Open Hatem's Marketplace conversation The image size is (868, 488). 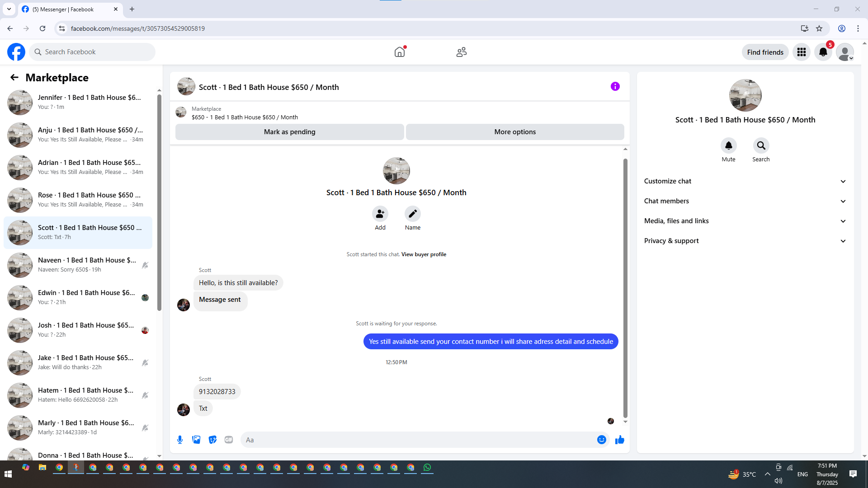78,395
